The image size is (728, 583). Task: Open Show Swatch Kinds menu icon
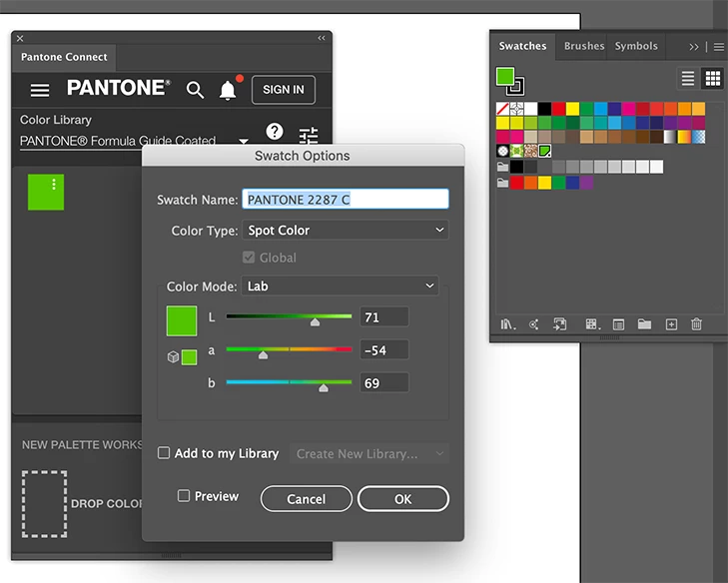coord(592,324)
